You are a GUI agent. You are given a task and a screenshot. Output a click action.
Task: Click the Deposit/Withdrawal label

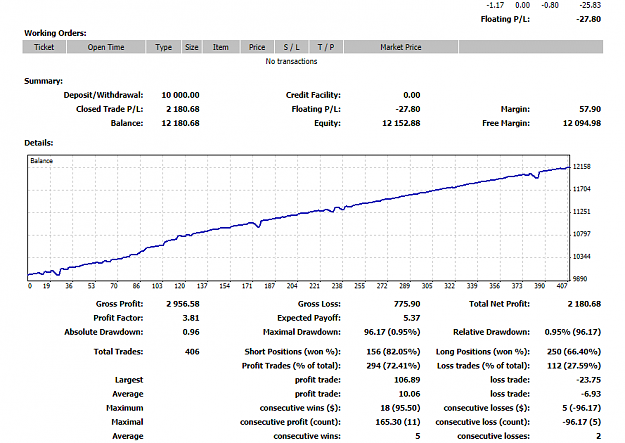pos(103,95)
